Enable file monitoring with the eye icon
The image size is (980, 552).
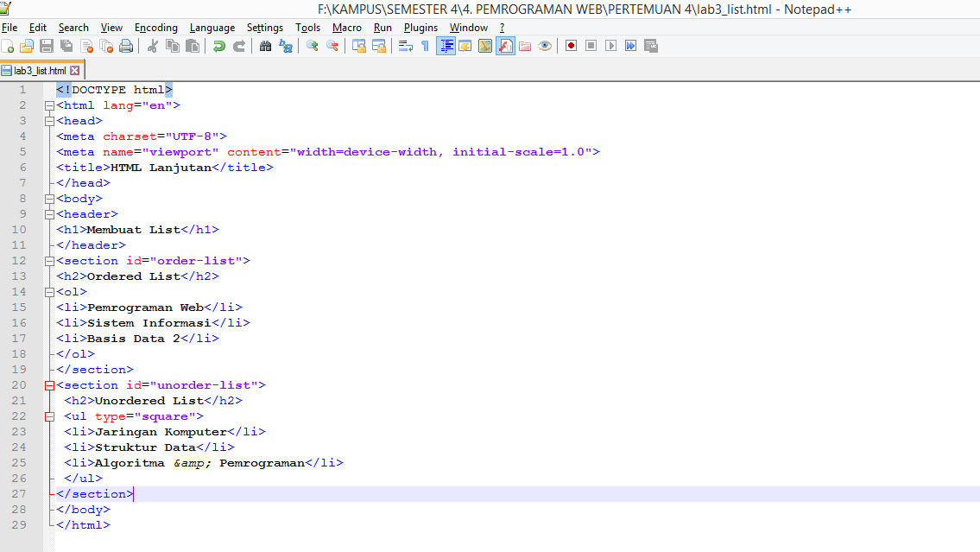[547, 46]
